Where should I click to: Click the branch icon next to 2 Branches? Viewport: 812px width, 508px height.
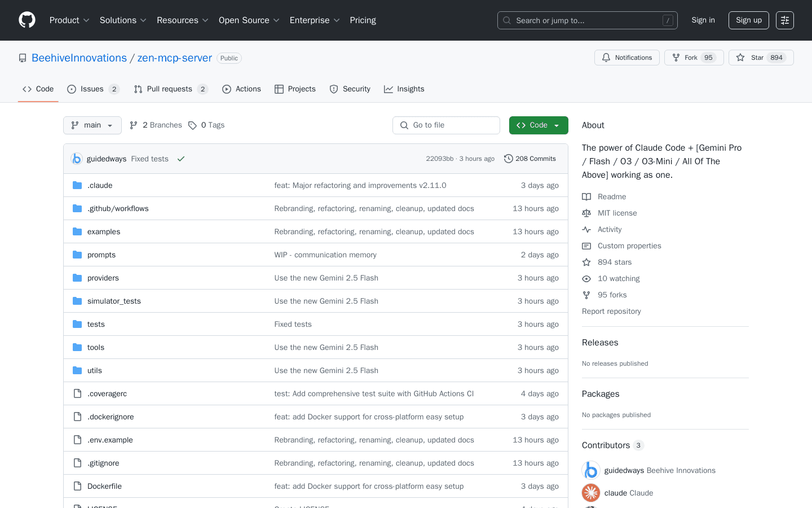pos(134,125)
